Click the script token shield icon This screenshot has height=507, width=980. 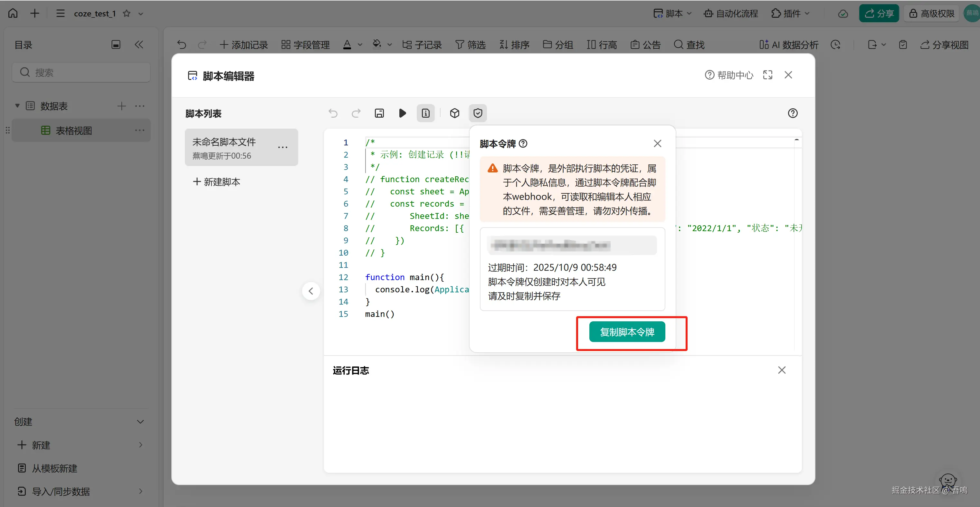coord(478,113)
